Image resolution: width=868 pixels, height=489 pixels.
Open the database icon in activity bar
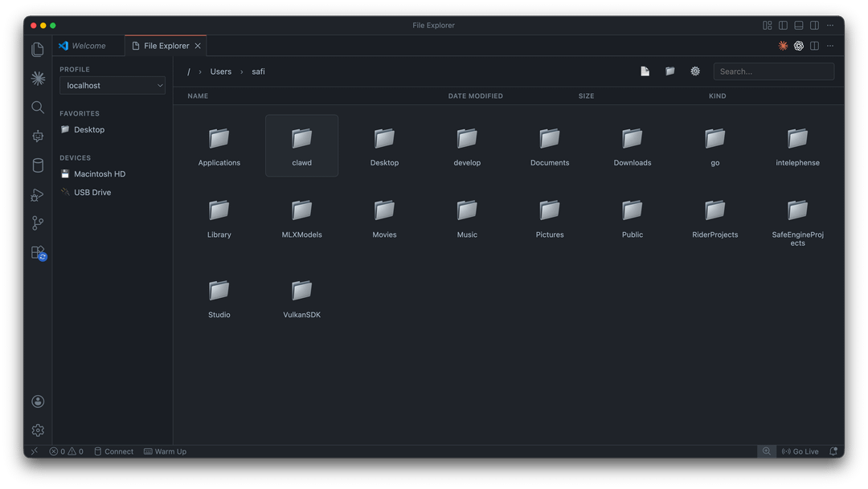[38, 165]
